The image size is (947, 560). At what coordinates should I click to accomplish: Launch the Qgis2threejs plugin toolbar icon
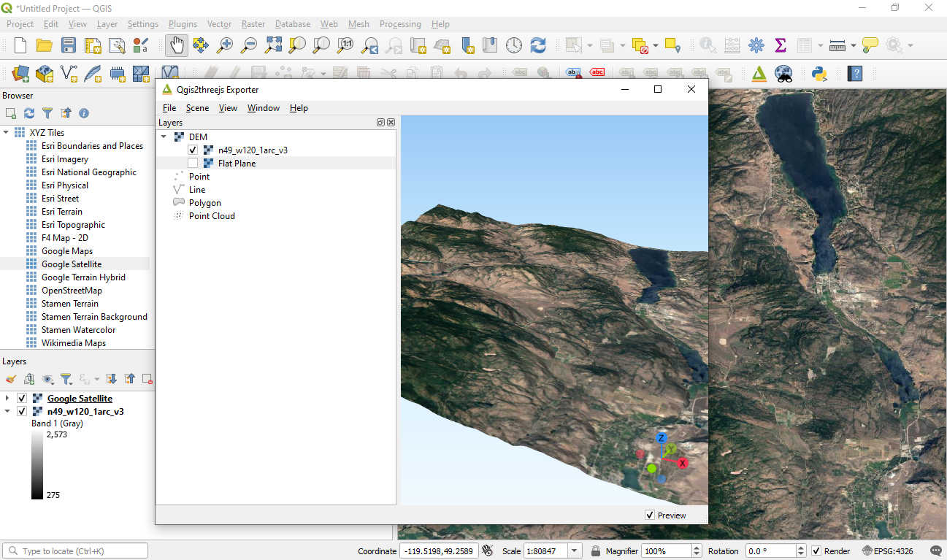pyautogui.click(x=759, y=73)
